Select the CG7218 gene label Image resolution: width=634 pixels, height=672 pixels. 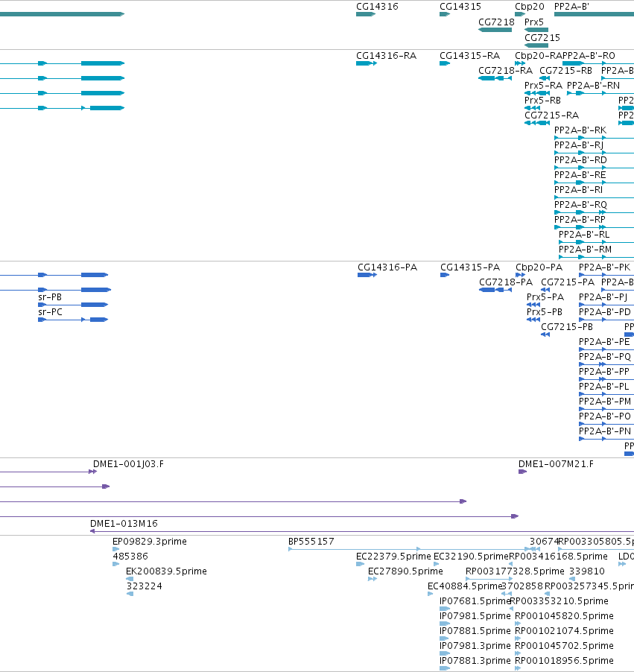pos(496,22)
